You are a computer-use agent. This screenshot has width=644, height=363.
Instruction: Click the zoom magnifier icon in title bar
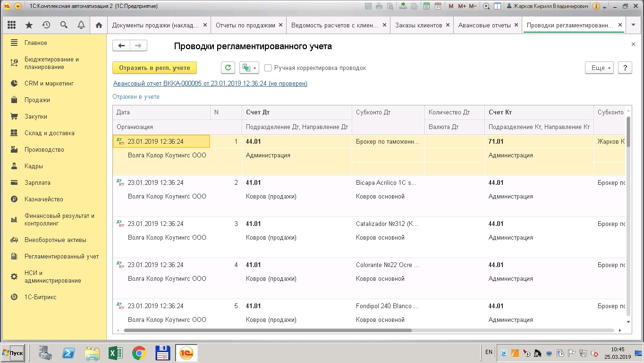coord(486,6)
